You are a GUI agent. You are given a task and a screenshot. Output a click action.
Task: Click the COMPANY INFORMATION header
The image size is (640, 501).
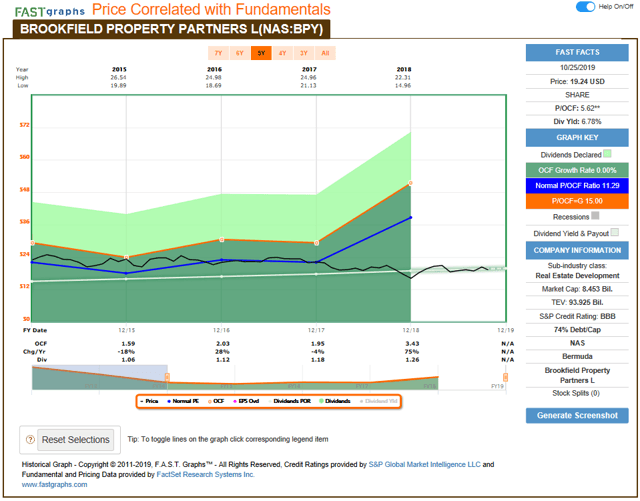(x=577, y=250)
